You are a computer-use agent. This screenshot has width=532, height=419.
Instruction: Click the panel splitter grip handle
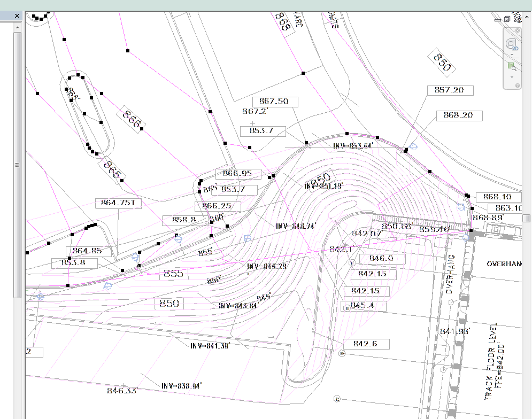(17, 165)
